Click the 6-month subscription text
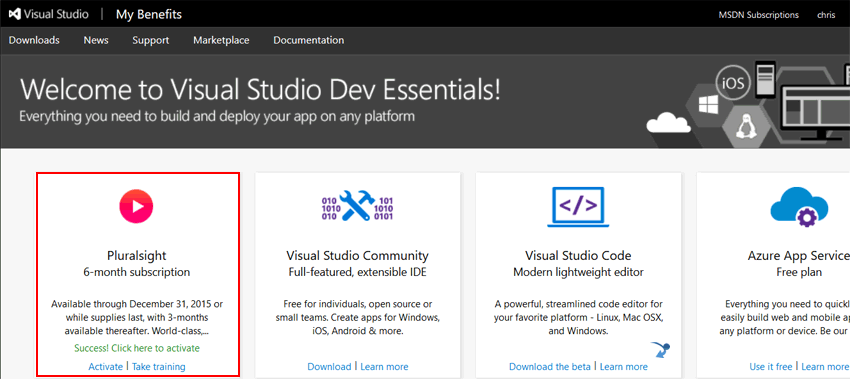 click(x=137, y=272)
